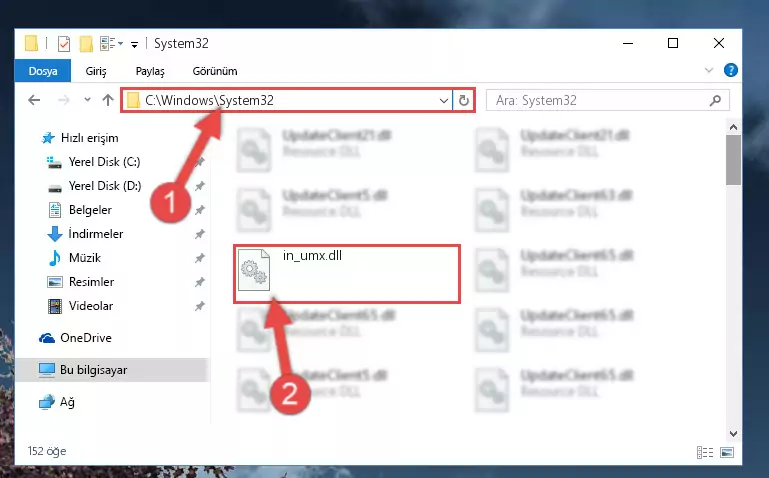Unpin Belgeler using its pin icon
Viewport: 769px width, 478px height.
point(199,210)
